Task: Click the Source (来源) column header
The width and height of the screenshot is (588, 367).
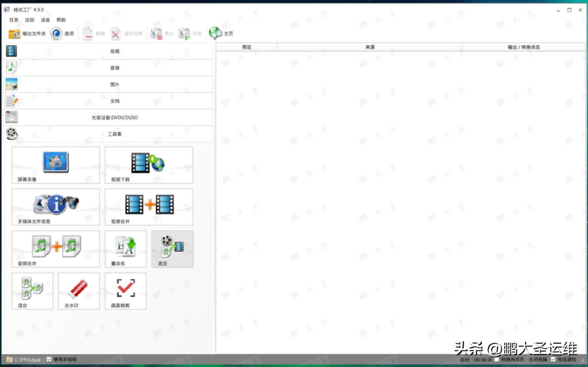Action: pos(369,47)
